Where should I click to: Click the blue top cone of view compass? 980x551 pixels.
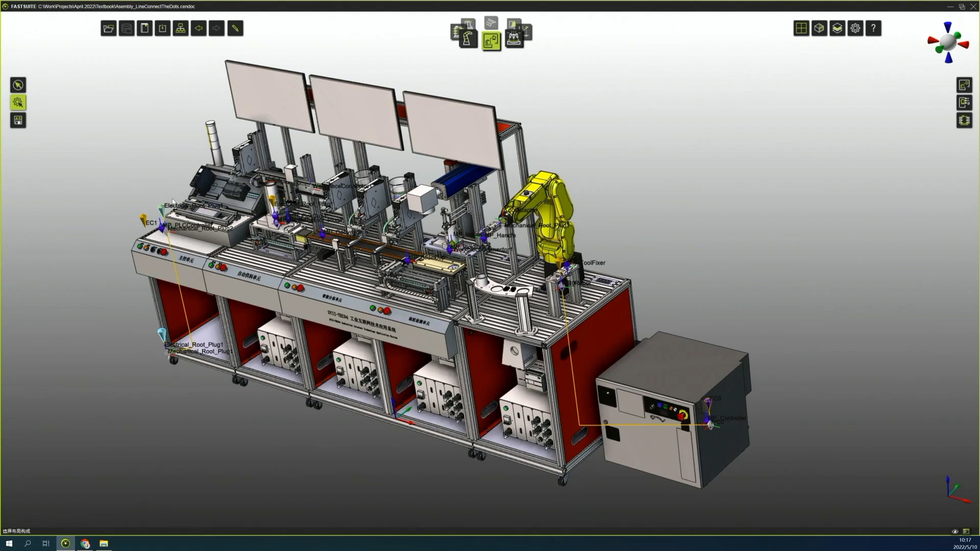tap(948, 27)
